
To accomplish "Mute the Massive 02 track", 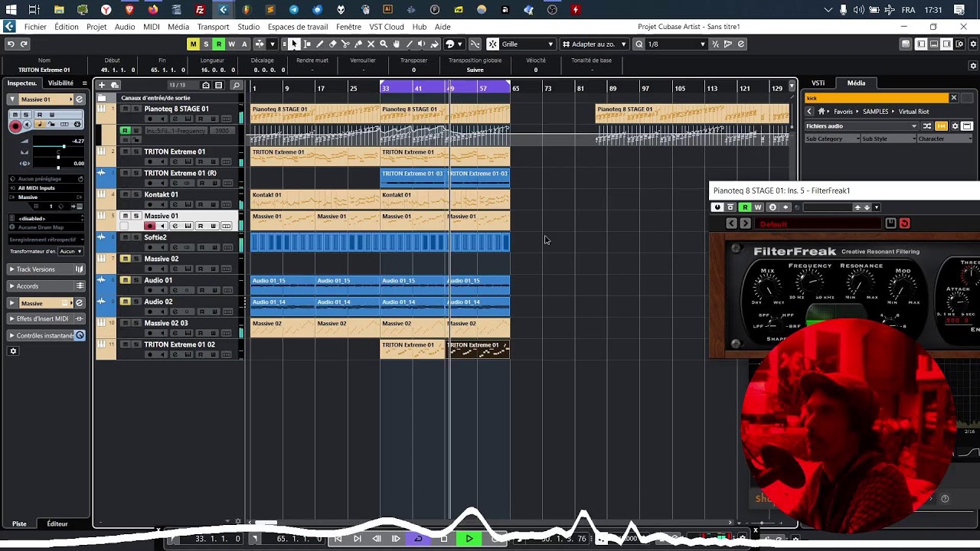I will [126, 259].
